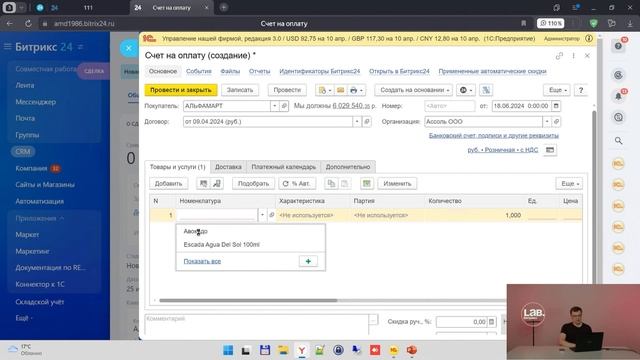This screenshot has width=640, height=360.
Task: Click the Bitrix24 right-panel search icon
Action: tap(619, 141)
